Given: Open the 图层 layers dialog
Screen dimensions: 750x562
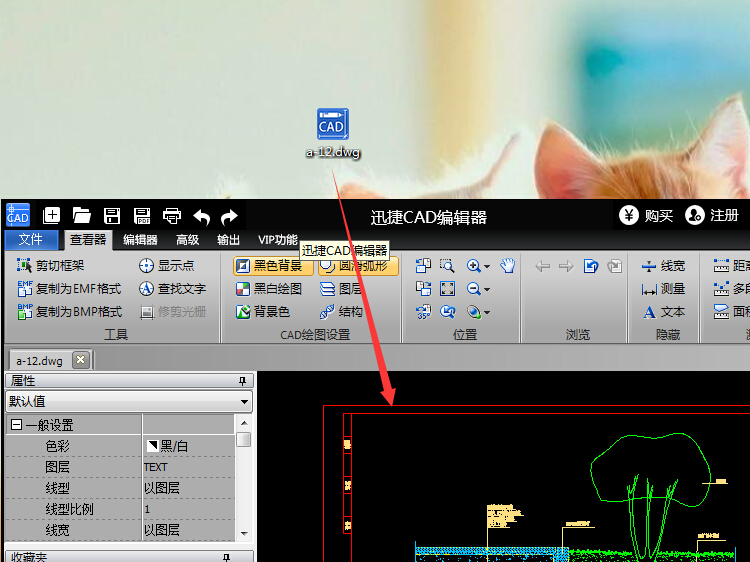Looking at the screenshot, I should tap(340, 289).
